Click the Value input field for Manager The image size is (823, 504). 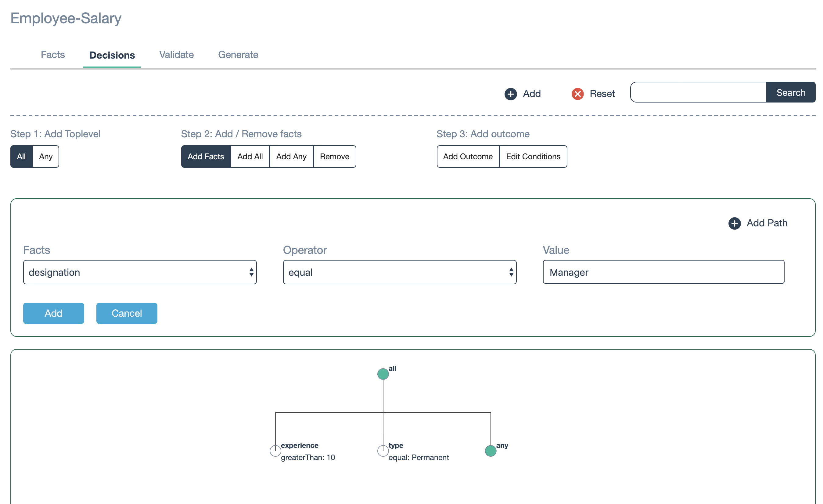[663, 272]
